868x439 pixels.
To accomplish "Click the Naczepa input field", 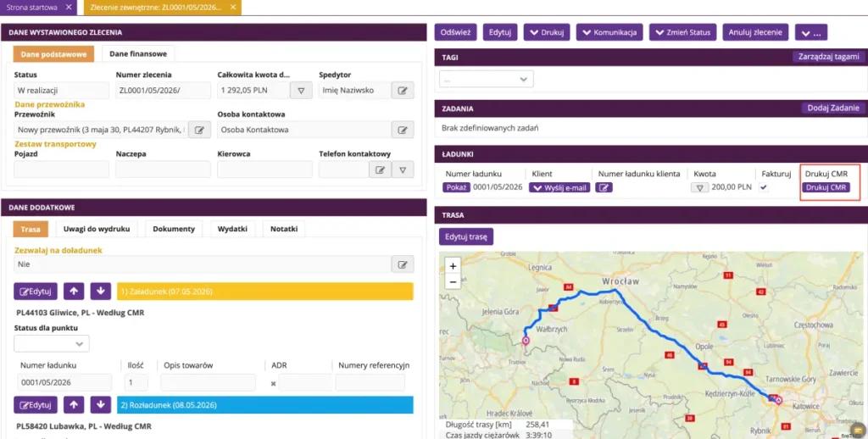I will 164,169.
